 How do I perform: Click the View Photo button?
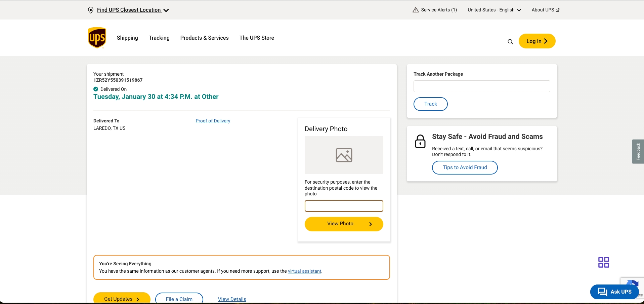point(344,224)
